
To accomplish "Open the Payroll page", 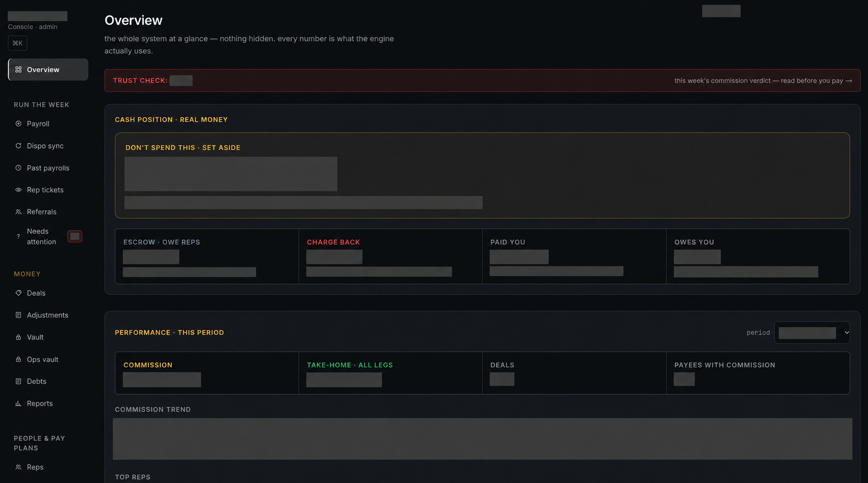I will (48, 124).
